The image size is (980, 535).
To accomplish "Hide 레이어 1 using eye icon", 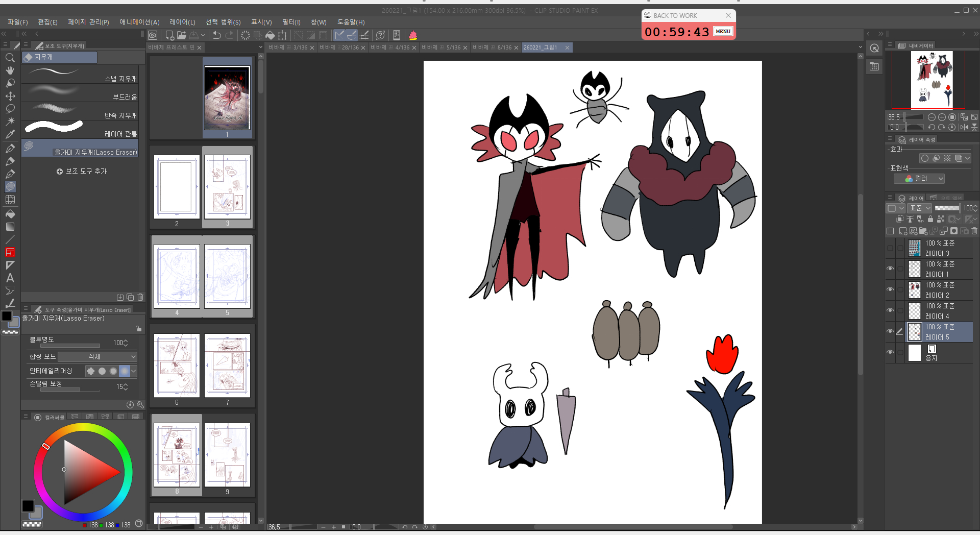I will coord(890,269).
